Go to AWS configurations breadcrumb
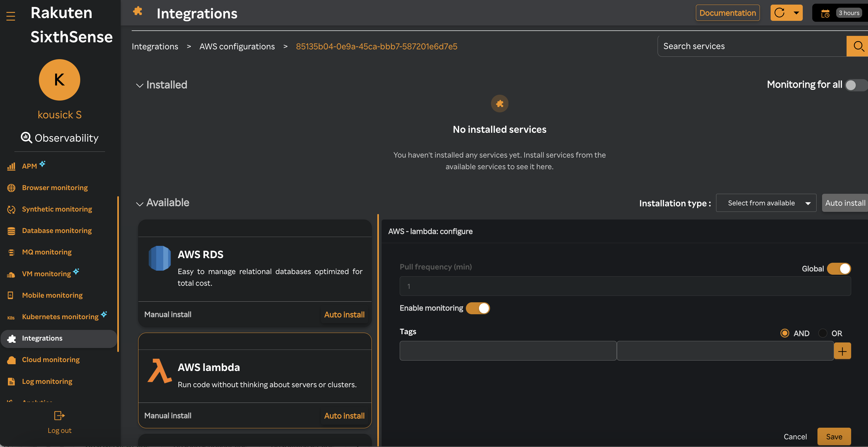 pyautogui.click(x=237, y=46)
